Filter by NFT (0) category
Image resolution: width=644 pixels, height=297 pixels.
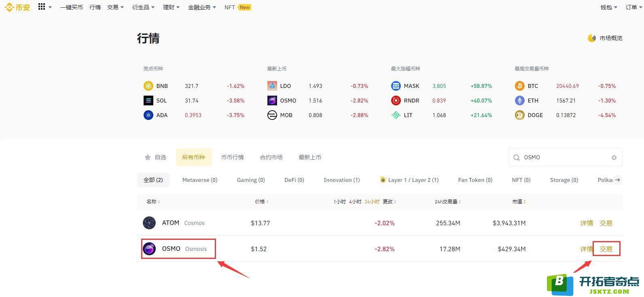tap(521, 180)
